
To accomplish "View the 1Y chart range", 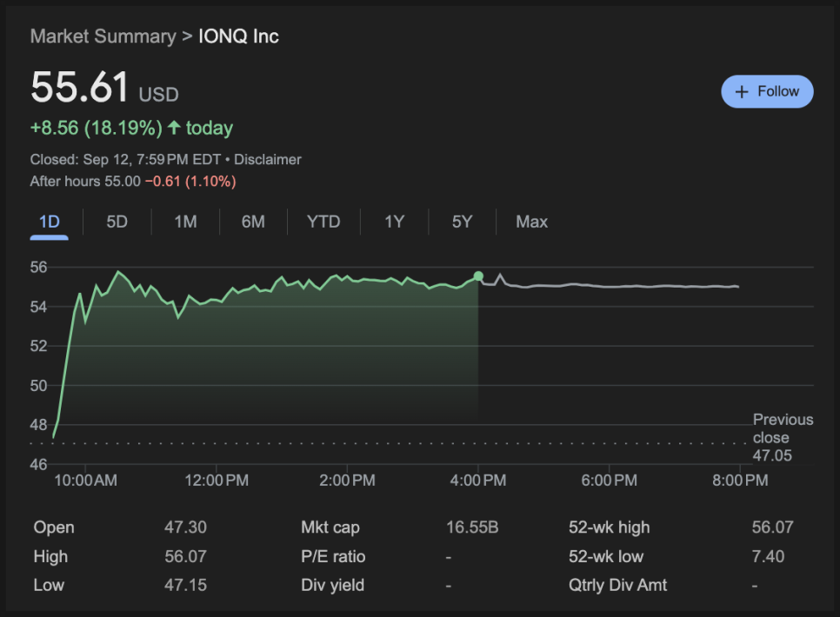I will click(394, 222).
